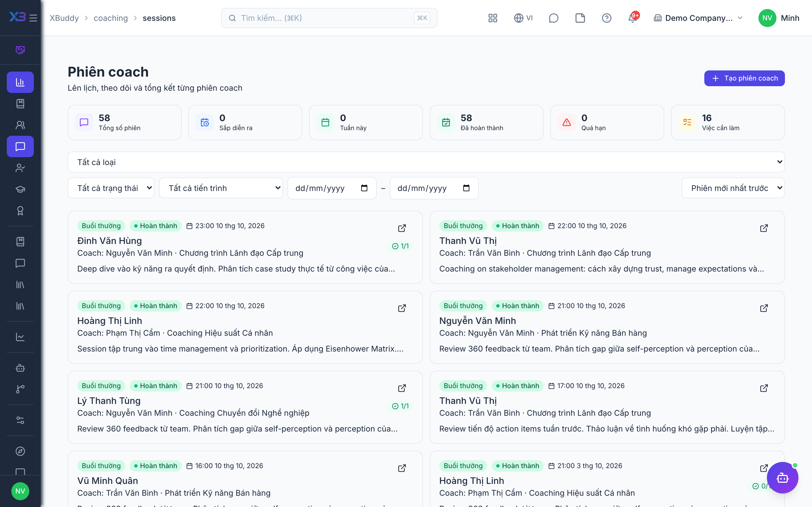812x507 pixels.
Task: Open the graduation cap sidebar icon
Action: (20, 189)
